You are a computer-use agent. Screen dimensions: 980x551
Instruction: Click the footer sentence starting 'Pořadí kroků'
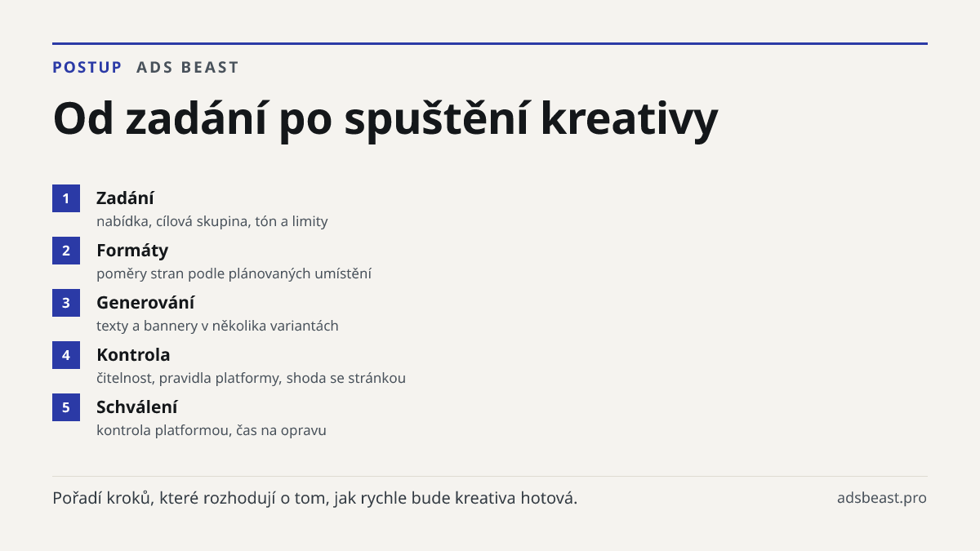coord(315,498)
